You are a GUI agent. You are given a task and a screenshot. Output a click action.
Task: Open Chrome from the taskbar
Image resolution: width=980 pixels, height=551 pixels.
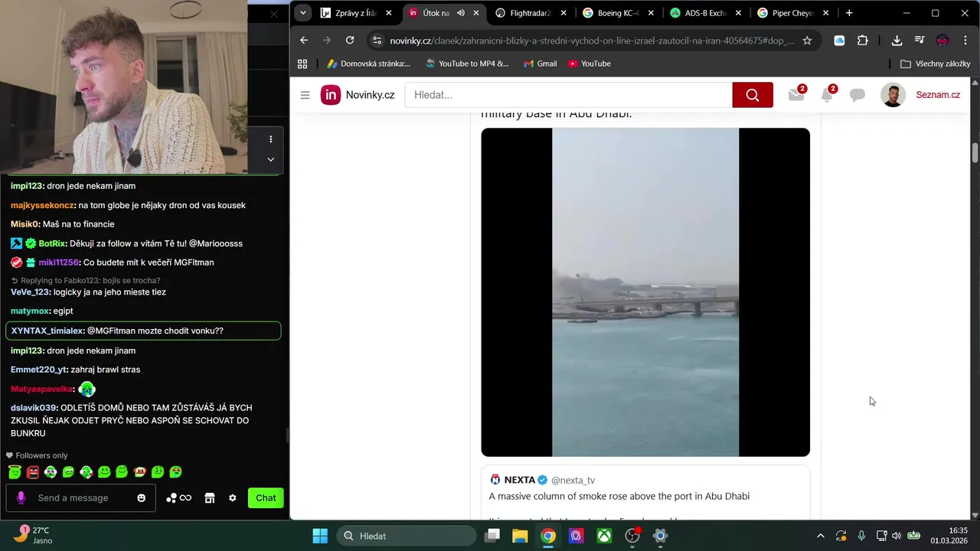[548, 536]
